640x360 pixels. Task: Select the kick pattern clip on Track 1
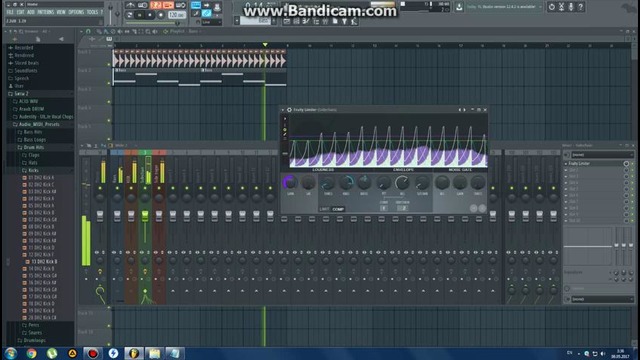200,59
